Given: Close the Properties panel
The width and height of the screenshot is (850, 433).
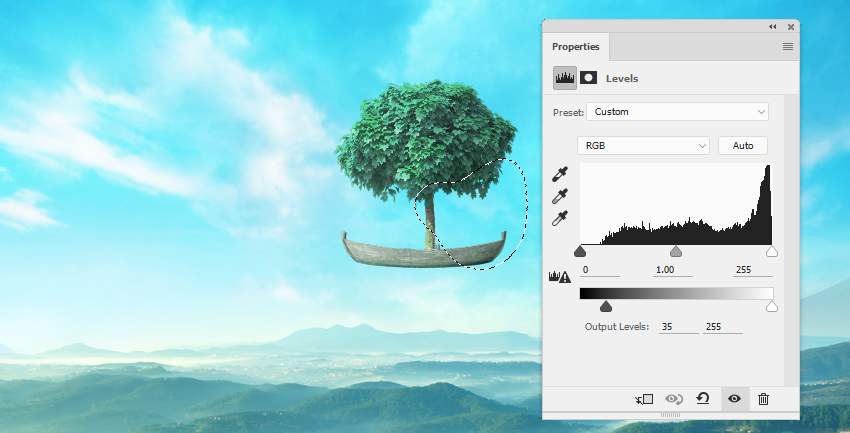Looking at the screenshot, I should tap(791, 27).
